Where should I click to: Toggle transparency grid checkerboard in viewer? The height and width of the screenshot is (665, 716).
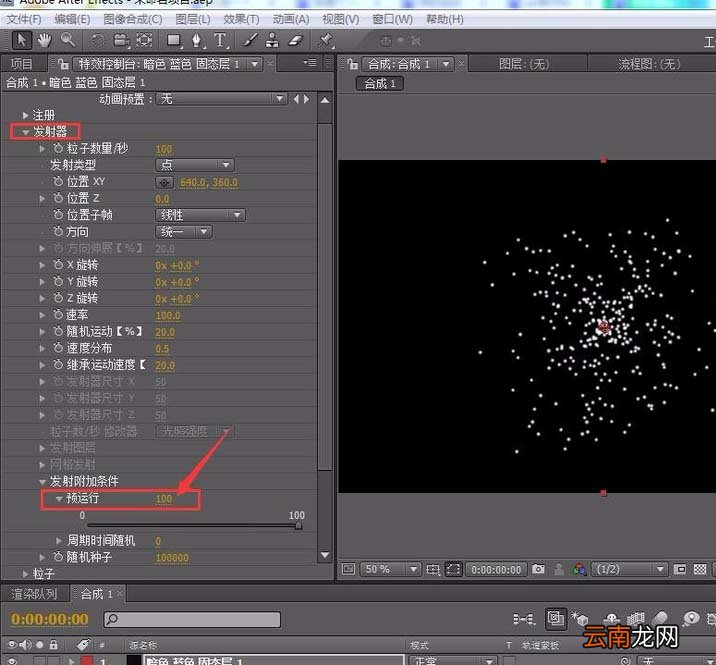point(700,569)
